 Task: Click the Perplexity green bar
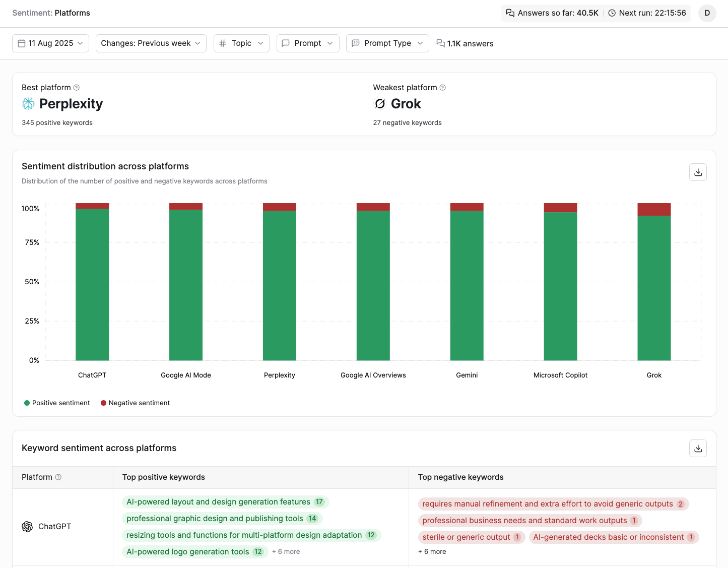[x=280, y=286]
